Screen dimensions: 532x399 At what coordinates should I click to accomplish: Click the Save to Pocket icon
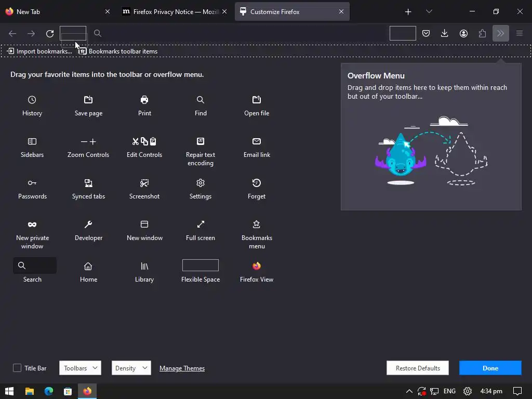pos(426,33)
